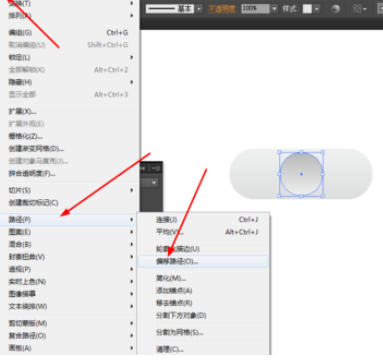383x364 pixels.
Task: Select the 栅格化(Z)... command
Action: 70,136
